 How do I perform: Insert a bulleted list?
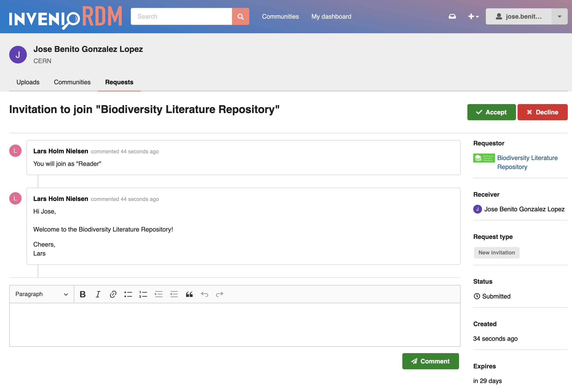128,294
